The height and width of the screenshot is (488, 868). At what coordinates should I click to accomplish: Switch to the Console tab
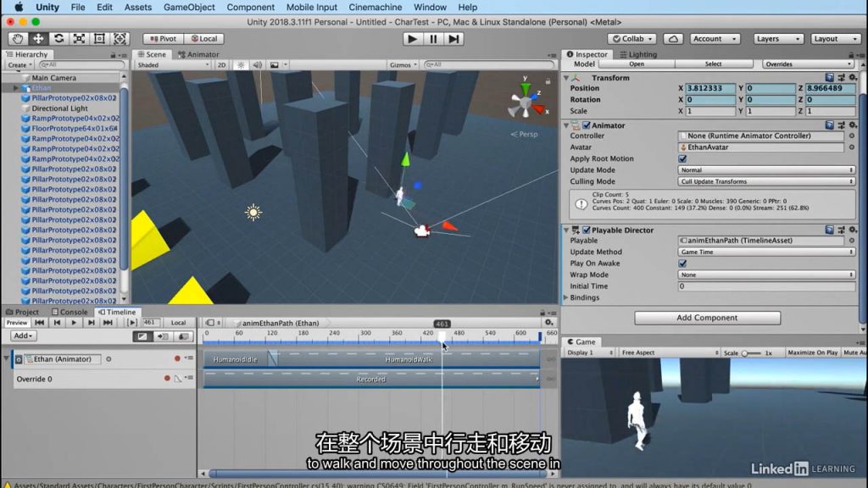pyautogui.click(x=70, y=312)
